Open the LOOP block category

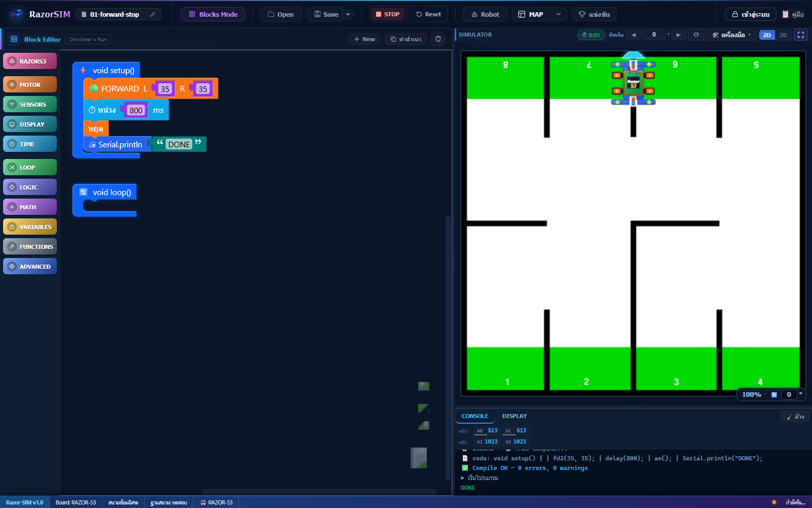coord(30,168)
